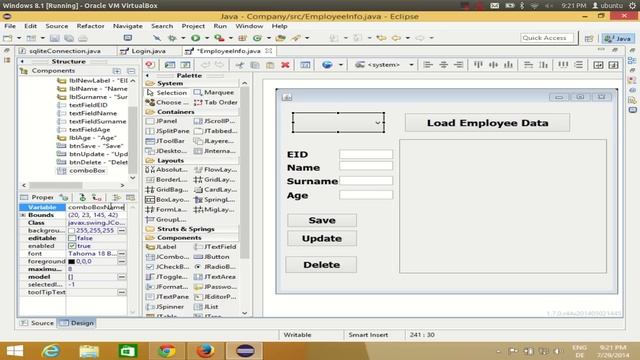Select textFieldAge in Components tree
This screenshot has width=640, height=360.
[x=89, y=129]
